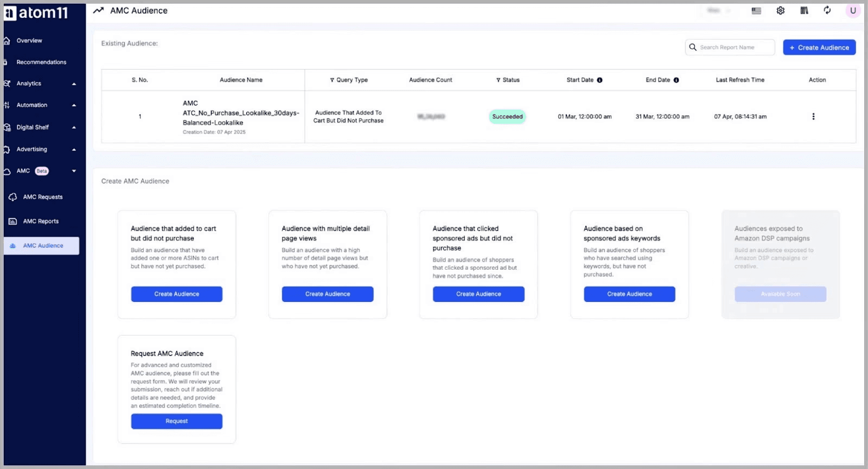Click the AMC cloud icon
The height and width of the screenshot is (469, 868).
click(7, 172)
